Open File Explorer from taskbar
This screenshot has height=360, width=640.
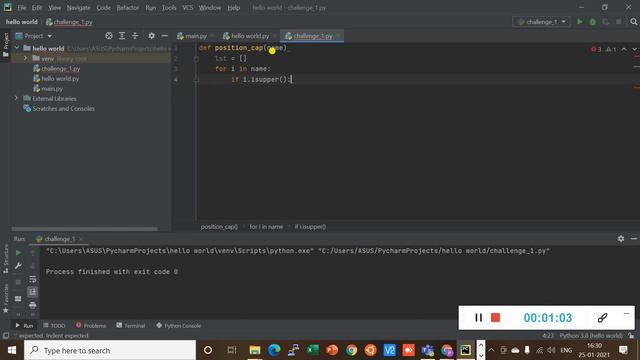[255, 350]
